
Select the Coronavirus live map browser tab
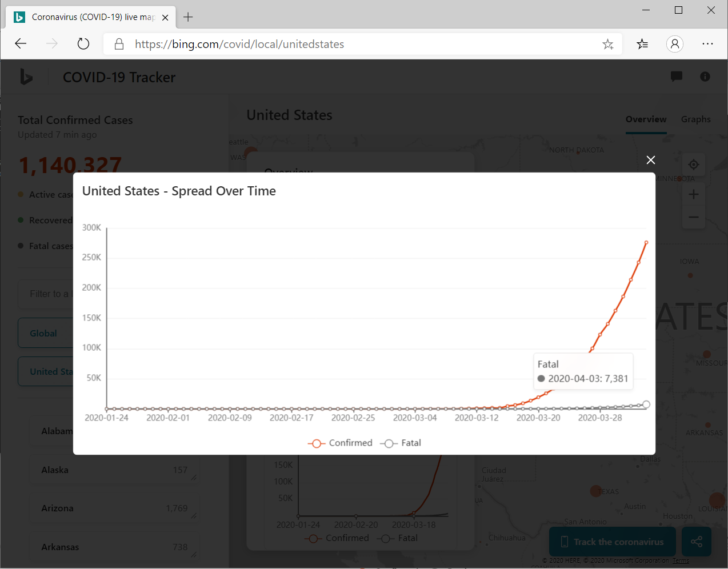(91, 17)
